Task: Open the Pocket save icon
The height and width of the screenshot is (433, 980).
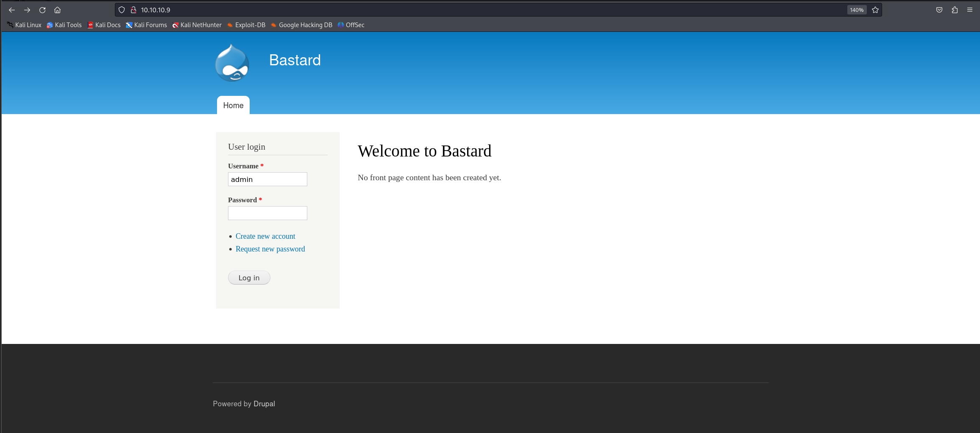Action: (939, 10)
